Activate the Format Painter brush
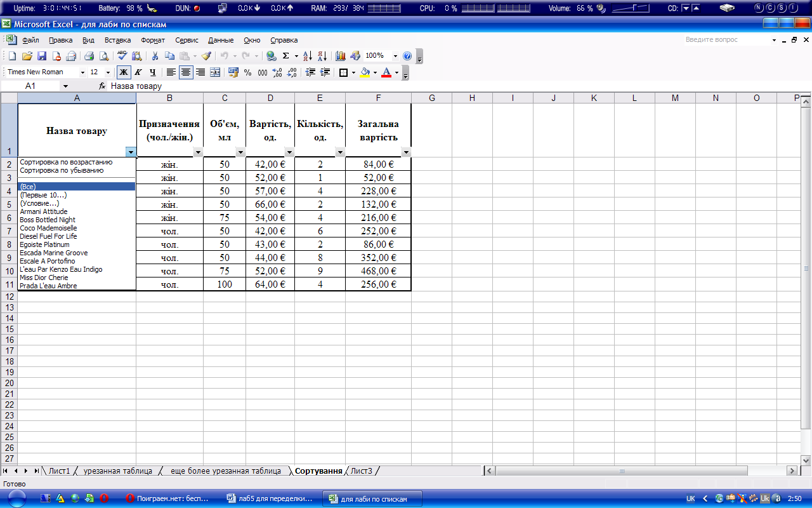This screenshot has height=508, width=812. (206, 56)
